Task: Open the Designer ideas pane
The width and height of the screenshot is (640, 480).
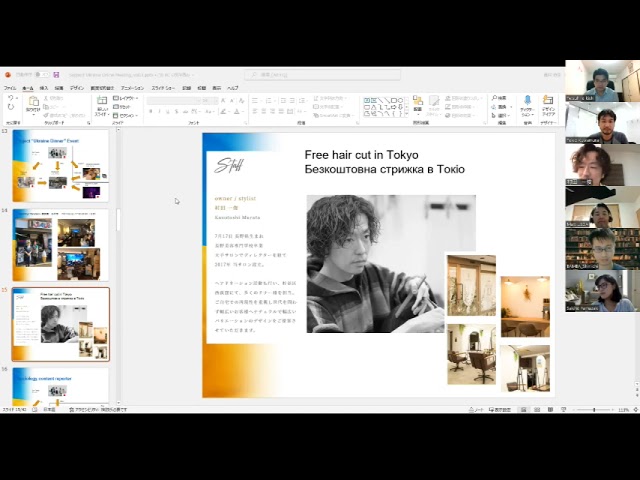Action: point(548,103)
